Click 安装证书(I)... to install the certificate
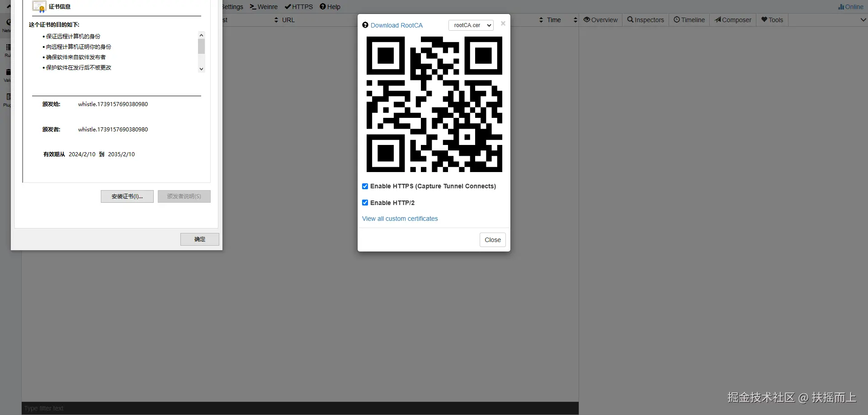 click(x=127, y=196)
